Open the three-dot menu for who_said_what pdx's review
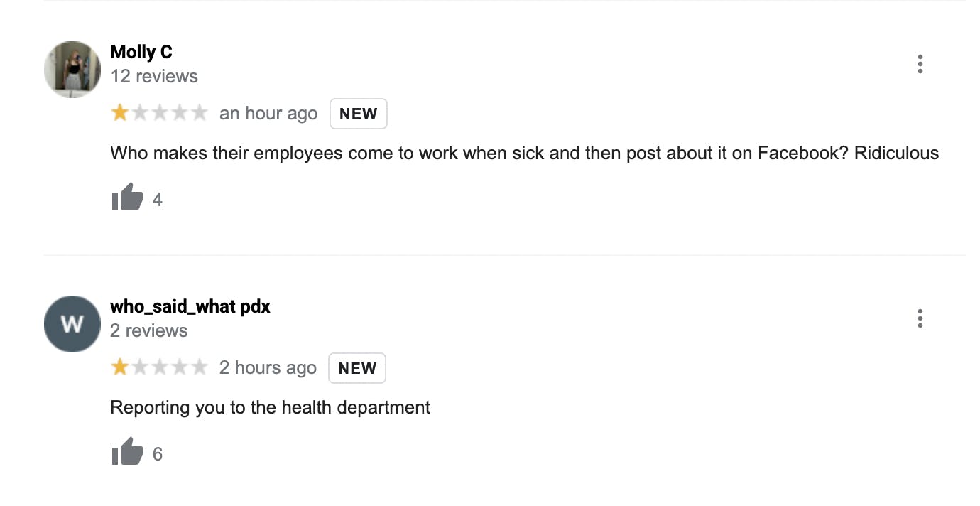The image size is (980, 506). pyautogui.click(x=920, y=318)
